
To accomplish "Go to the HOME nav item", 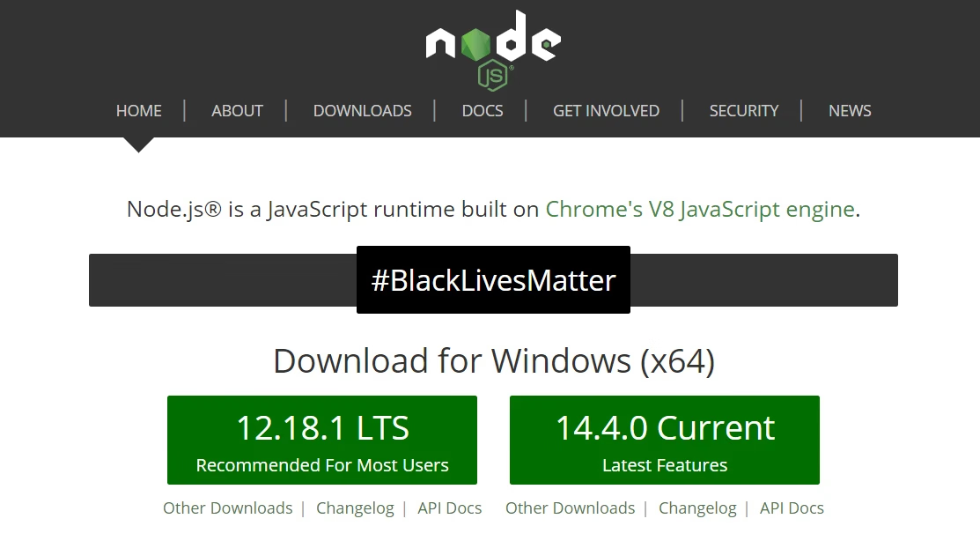I will (139, 111).
